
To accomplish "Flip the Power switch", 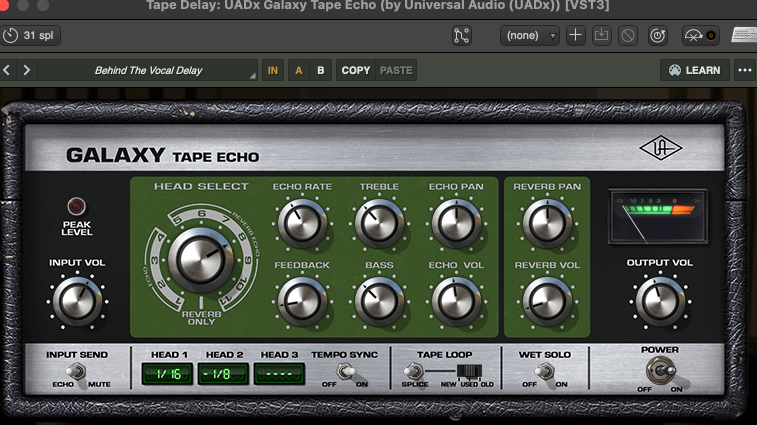I will 662,371.
